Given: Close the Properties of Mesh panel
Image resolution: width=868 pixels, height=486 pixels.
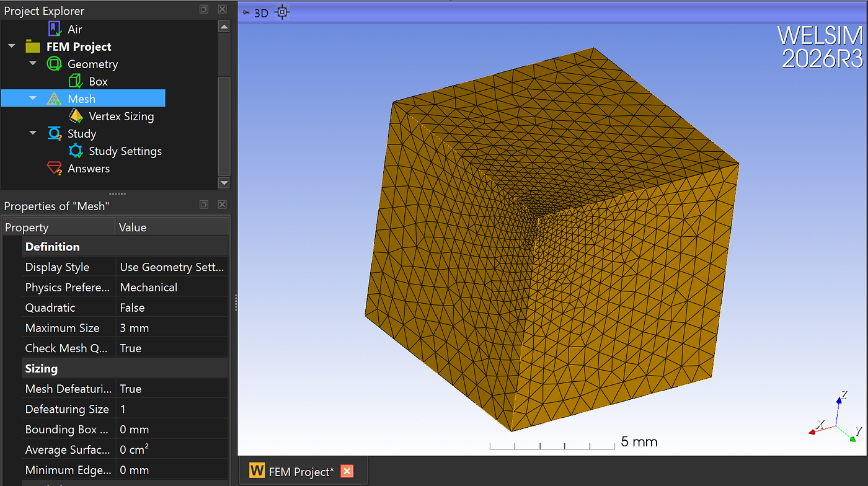Looking at the screenshot, I should [x=223, y=205].
